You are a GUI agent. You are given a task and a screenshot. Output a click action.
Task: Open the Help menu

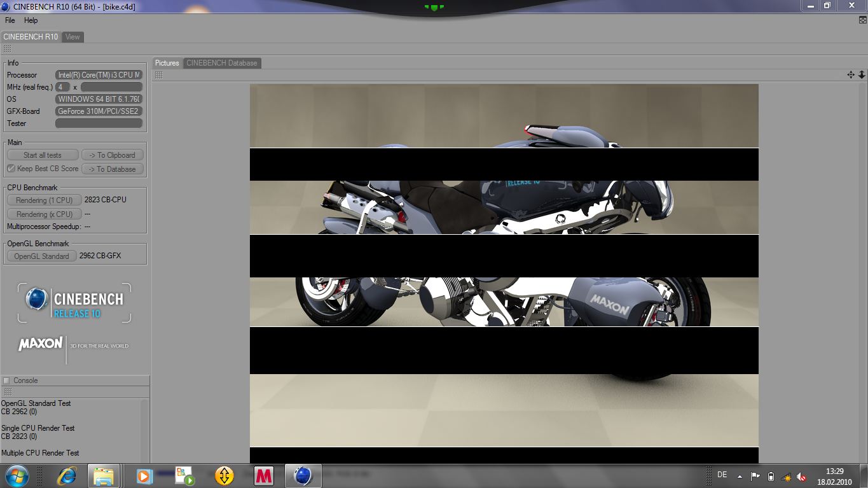[x=31, y=20]
